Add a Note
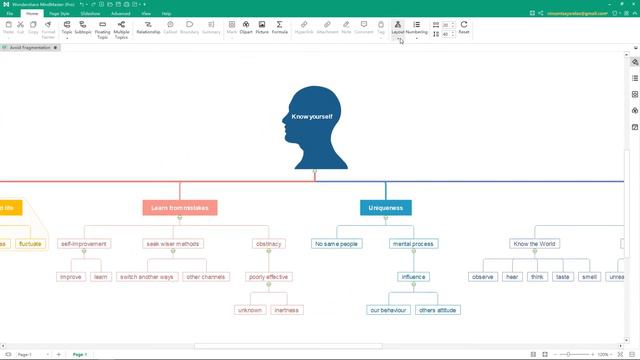 [x=346, y=27]
